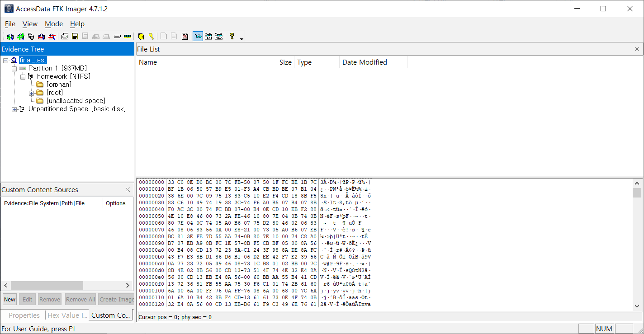Click the NUM status bar indicator

[x=604, y=329]
